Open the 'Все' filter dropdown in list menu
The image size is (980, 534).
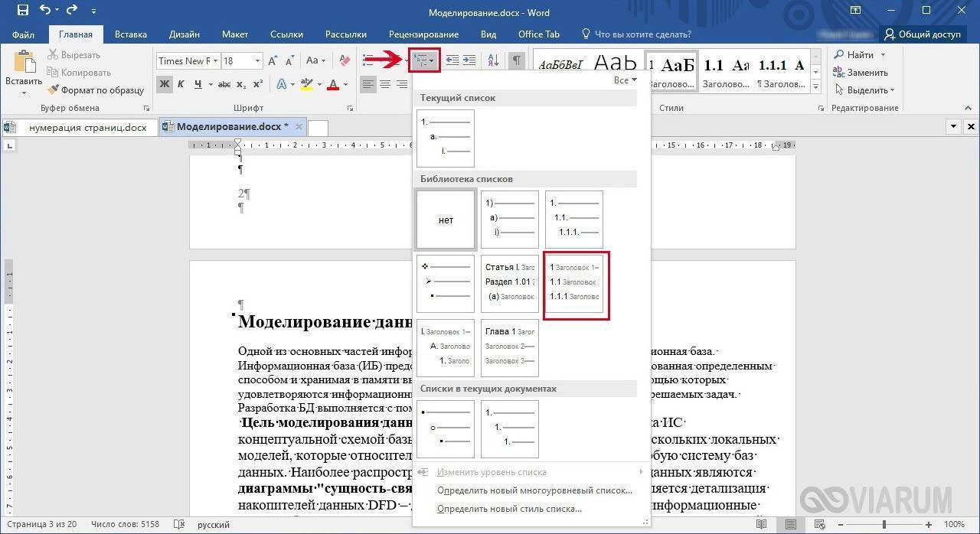pos(625,80)
